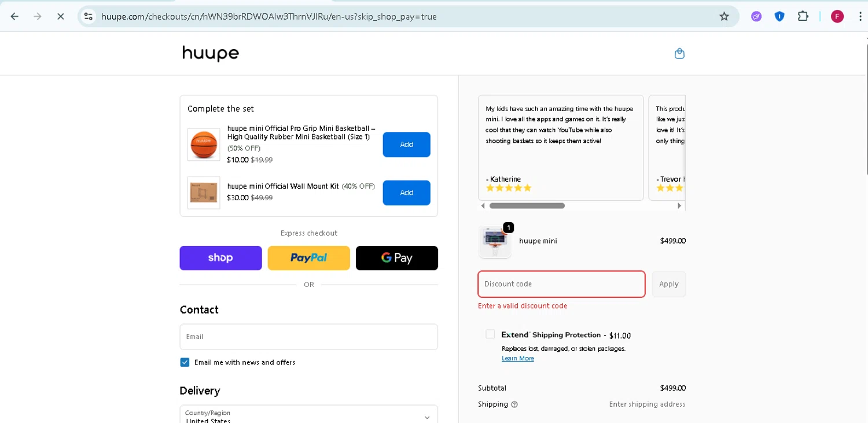
Task: Add the Pro Grip Mini Basketball
Action: tap(406, 145)
